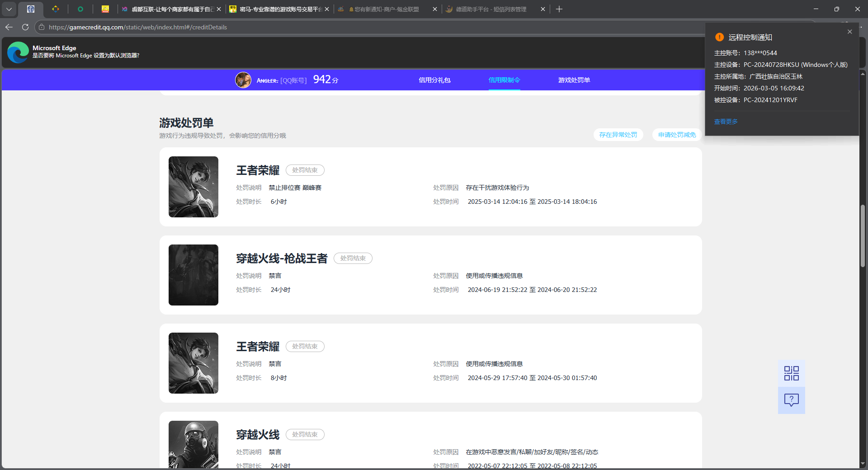Click the 申请处罚减免 button
Screen dimensions: 868x470
[x=677, y=135]
